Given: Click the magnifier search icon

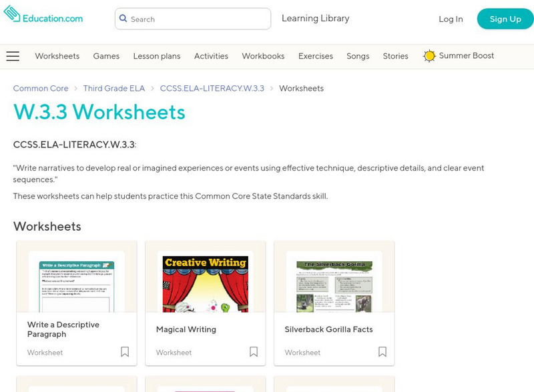Looking at the screenshot, I should coord(123,19).
